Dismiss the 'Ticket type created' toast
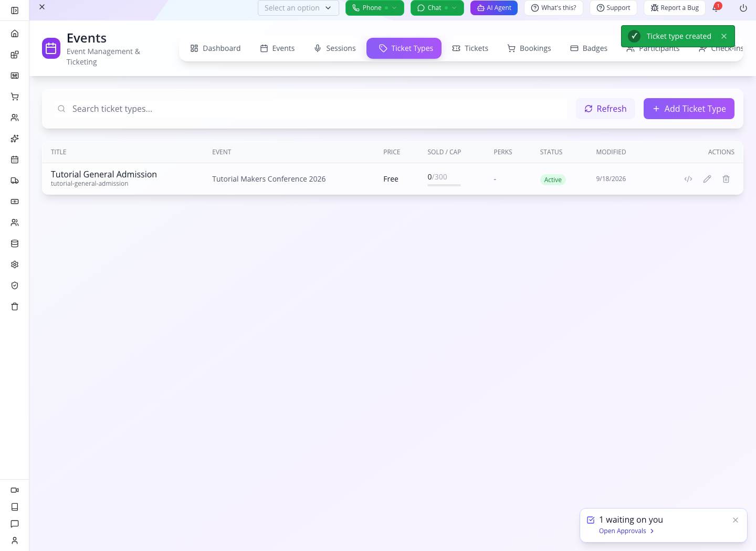This screenshot has height=551, width=756. click(724, 36)
